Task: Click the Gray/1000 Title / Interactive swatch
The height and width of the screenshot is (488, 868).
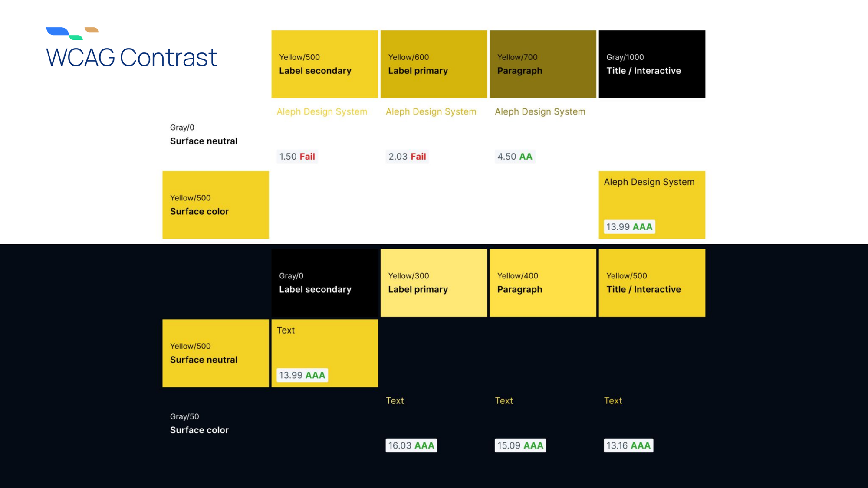Action: tap(652, 64)
